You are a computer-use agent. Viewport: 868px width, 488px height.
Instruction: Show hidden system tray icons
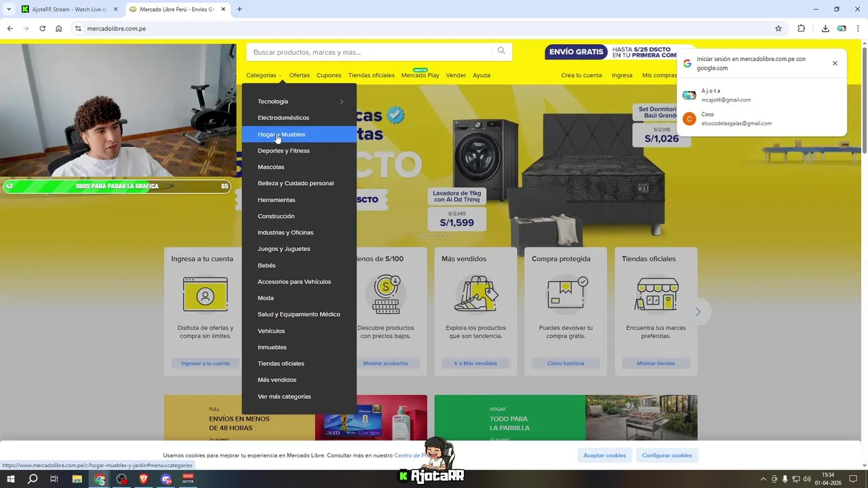point(763,479)
